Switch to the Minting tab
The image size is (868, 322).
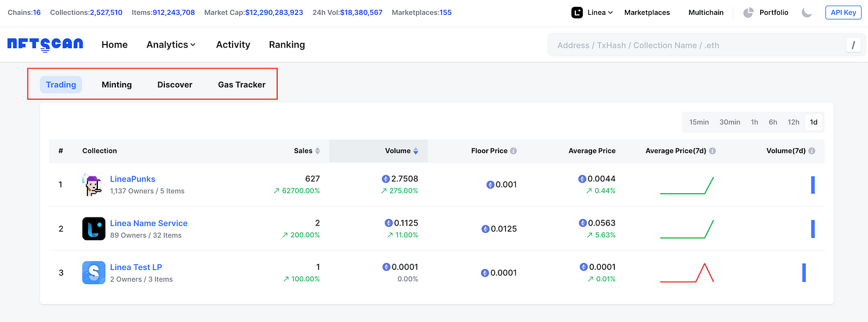click(117, 85)
